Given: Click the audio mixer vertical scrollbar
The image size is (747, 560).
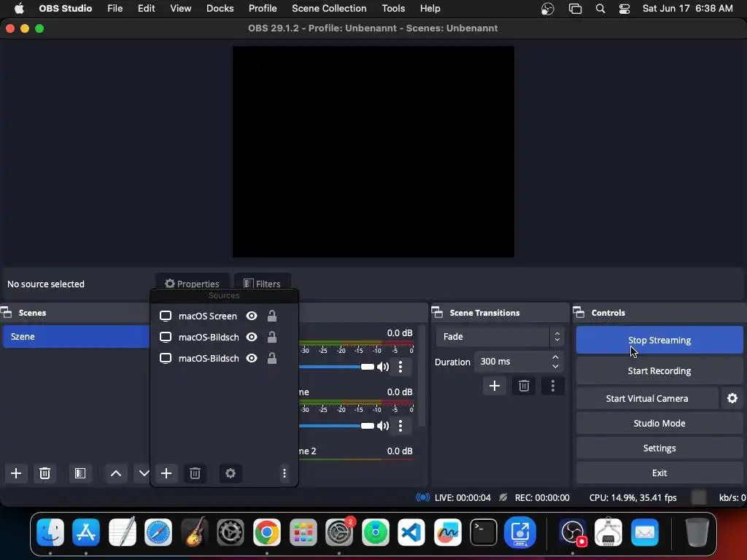Looking at the screenshot, I should 422,376.
